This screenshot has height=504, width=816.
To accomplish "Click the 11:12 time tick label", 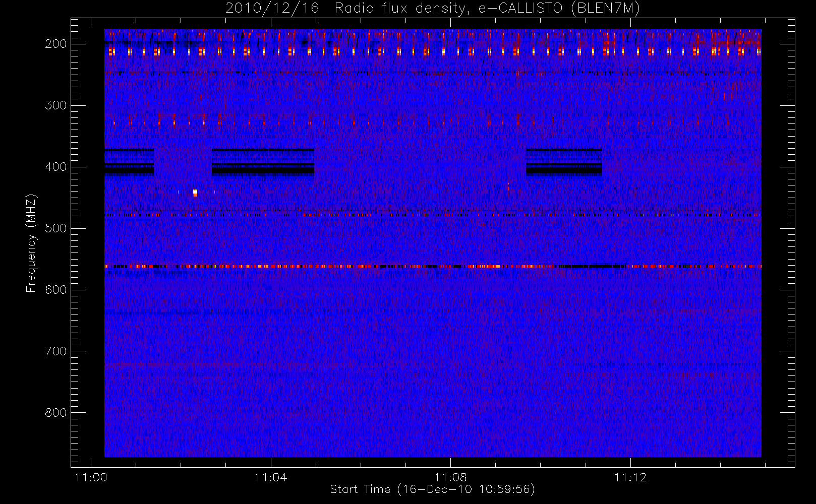I will [x=630, y=477].
